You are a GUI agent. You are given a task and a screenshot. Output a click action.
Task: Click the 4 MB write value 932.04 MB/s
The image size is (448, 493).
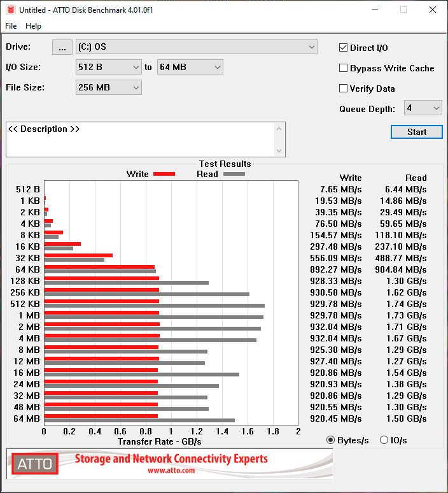pyautogui.click(x=336, y=338)
